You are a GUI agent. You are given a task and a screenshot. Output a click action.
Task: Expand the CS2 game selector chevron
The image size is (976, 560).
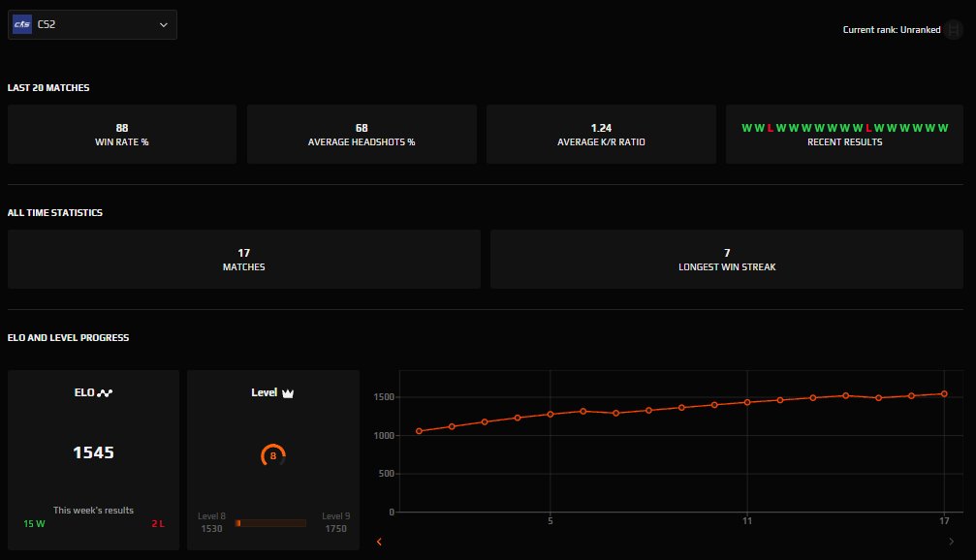click(163, 25)
